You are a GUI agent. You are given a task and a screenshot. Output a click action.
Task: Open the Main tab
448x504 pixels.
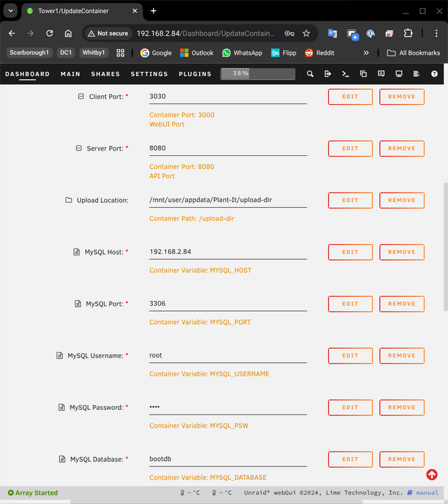(71, 74)
